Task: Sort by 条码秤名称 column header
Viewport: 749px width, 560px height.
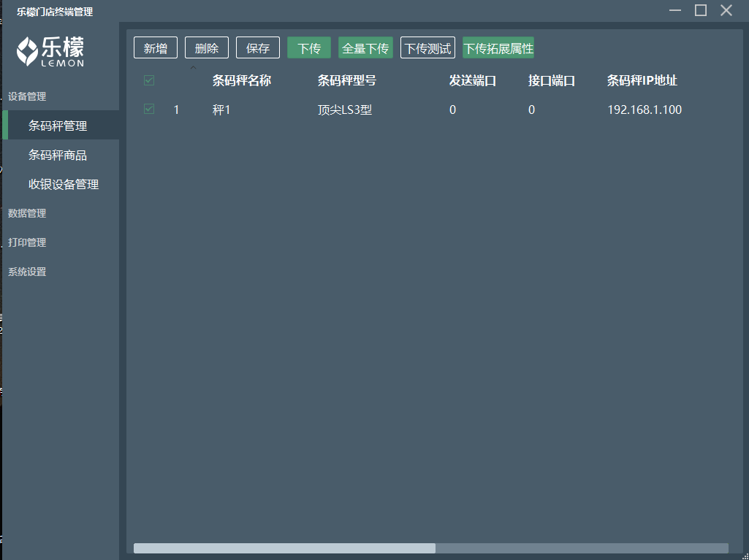Action: [x=242, y=81]
